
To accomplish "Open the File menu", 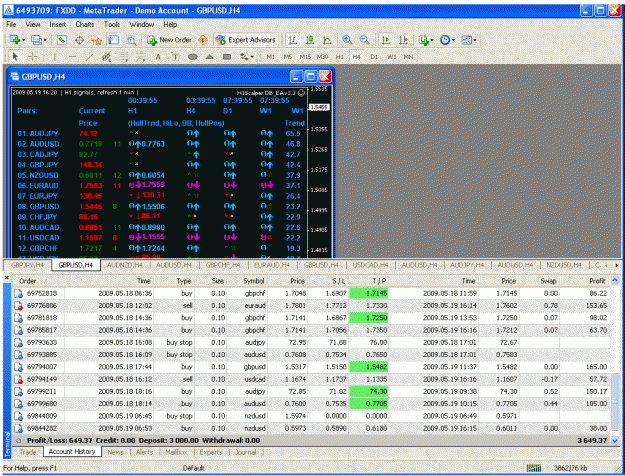I will (x=11, y=24).
